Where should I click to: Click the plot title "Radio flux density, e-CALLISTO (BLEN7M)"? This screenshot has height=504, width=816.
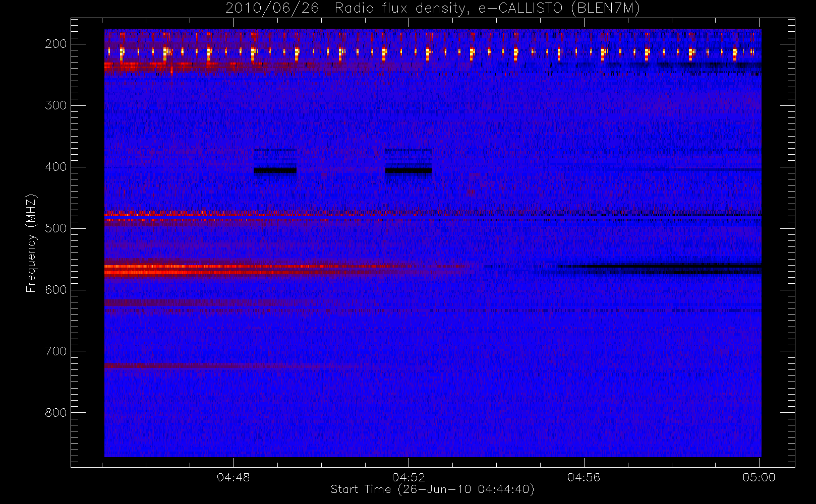click(487, 9)
